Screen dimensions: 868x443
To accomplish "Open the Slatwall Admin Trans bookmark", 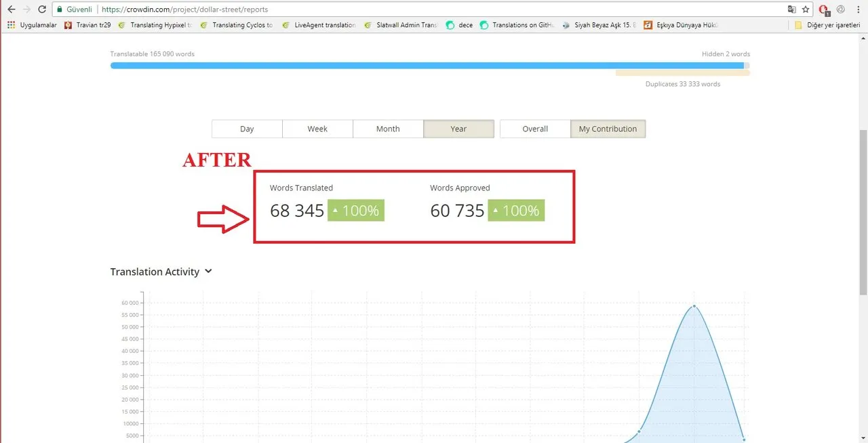I will pyautogui.click(x=401, y=25).
